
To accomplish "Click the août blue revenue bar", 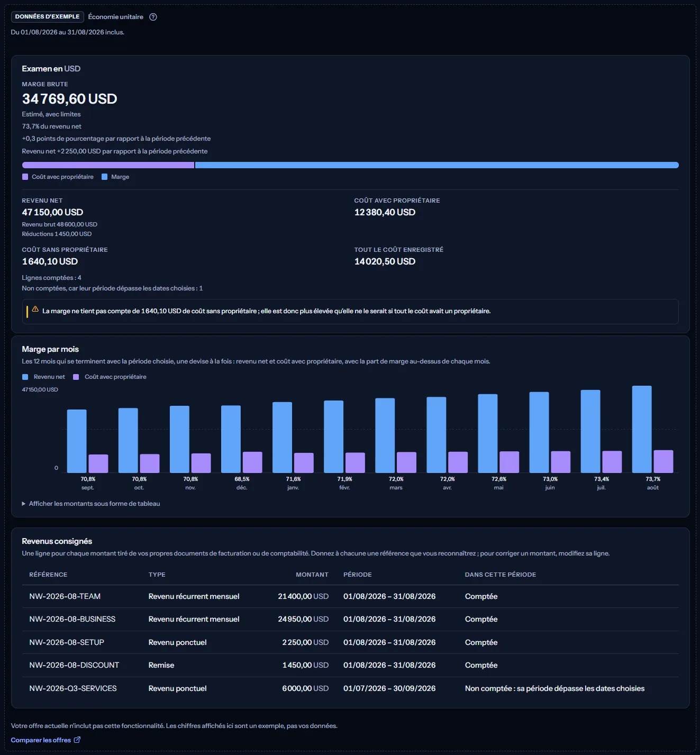I will coord(642,429).
